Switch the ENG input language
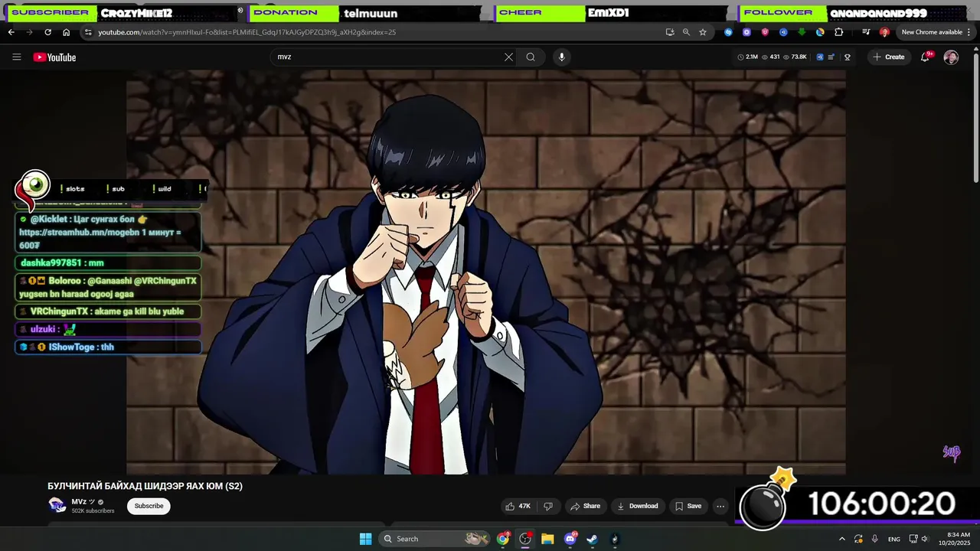Screen dimensions: 980x551 click(894, 539)
